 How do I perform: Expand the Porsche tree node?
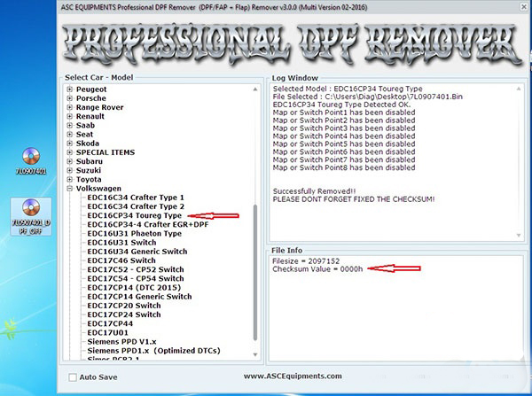tap(69, 98)
